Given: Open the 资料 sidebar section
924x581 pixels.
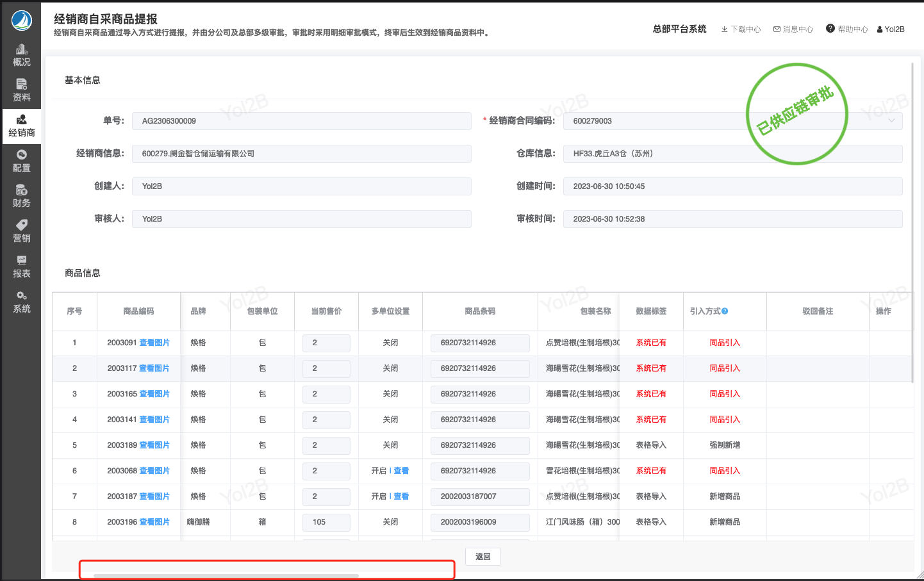Looking at the screenshot, I should pos(22,91).
